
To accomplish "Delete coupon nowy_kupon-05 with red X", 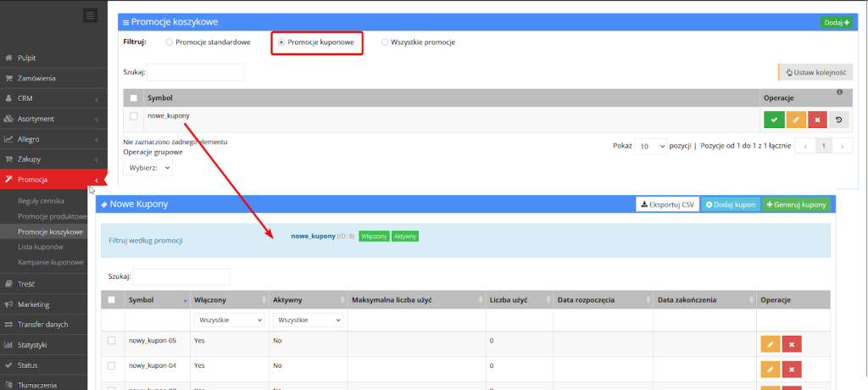I will pos(792,344).
